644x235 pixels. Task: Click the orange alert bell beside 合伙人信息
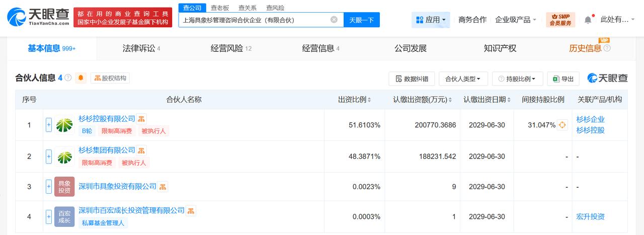pos(81,78)
